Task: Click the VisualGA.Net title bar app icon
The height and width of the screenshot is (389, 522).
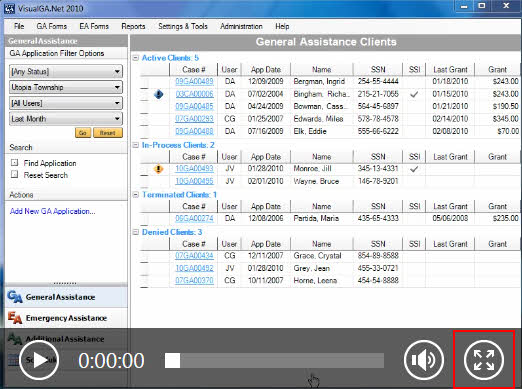Action: tap(9, 8)
